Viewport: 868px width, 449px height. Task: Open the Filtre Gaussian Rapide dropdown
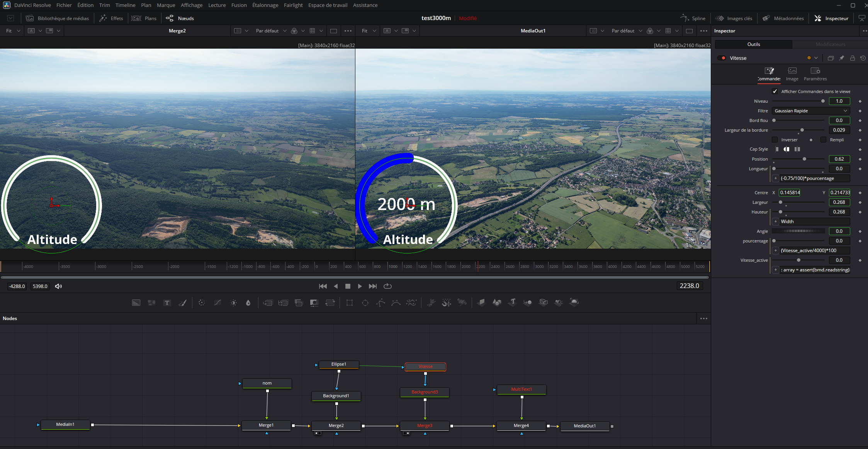(x=811, y=111)
